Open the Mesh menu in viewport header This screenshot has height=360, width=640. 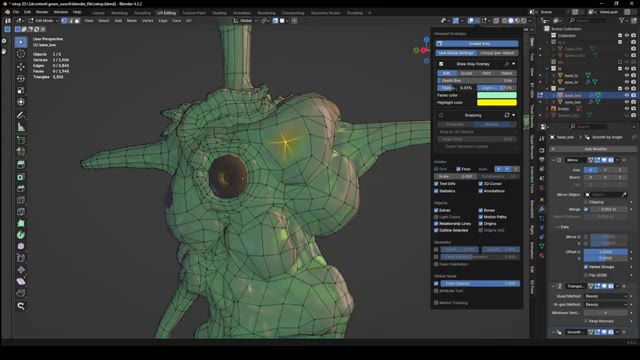tap(131, 20)
